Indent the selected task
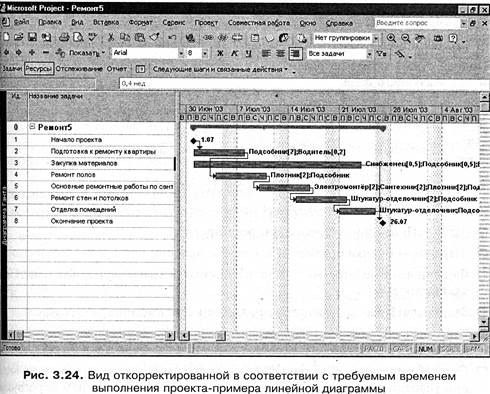This screenshot has height=394, width=490. [19, 52]
